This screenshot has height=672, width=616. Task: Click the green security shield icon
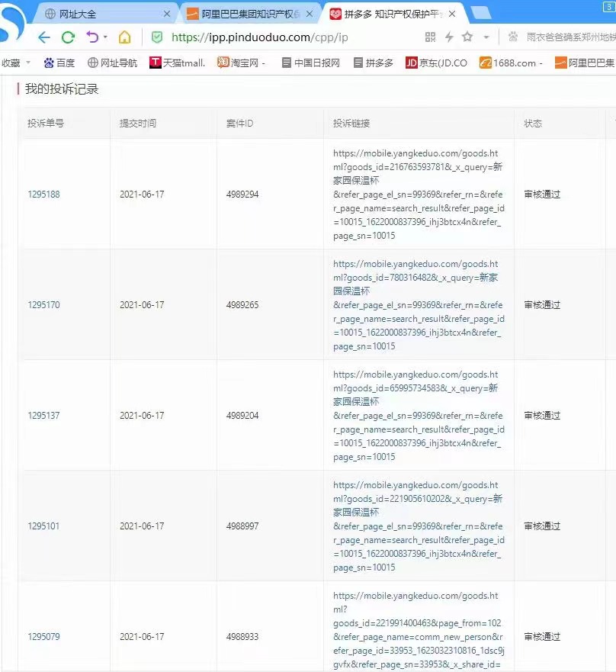157,36
